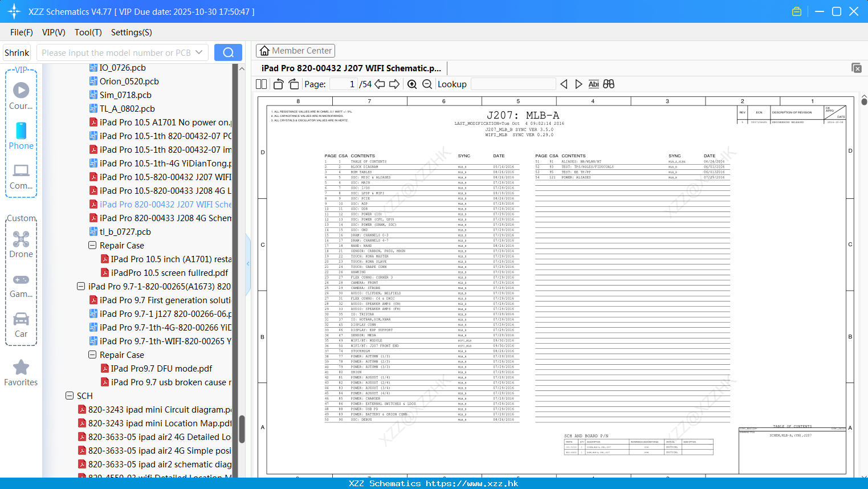Open 820-3243 ipad mini Location Map PDF
The height and width of the screenshot is (489, 868).
pyautogui.click(x=154, y=423)
